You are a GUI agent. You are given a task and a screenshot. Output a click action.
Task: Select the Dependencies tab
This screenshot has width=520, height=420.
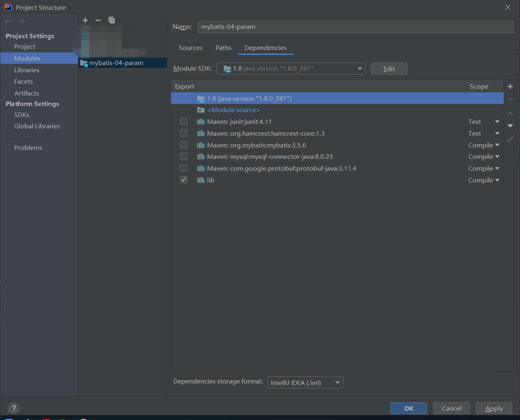265,48
